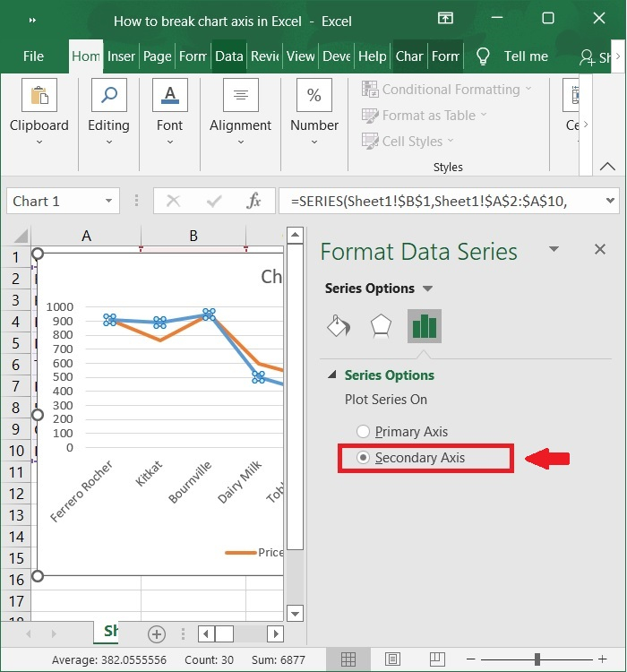
Task: Open the Editing search group
Action: coord(109,95)
